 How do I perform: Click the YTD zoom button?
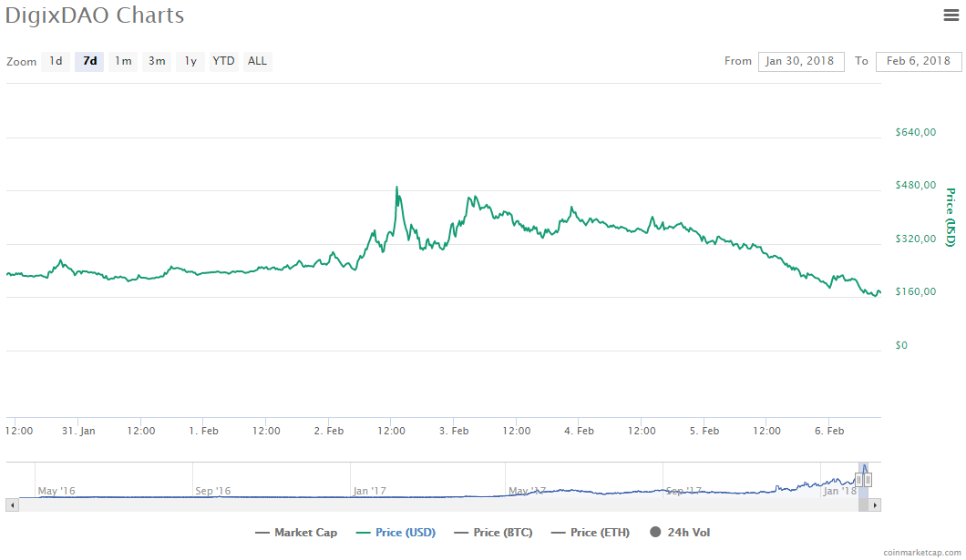click(x=223, y=61)
